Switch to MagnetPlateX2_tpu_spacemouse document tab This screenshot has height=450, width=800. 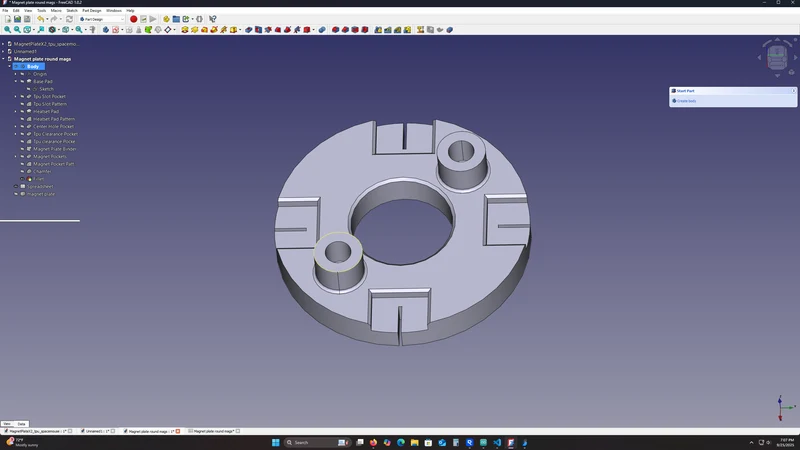(37, 431)
